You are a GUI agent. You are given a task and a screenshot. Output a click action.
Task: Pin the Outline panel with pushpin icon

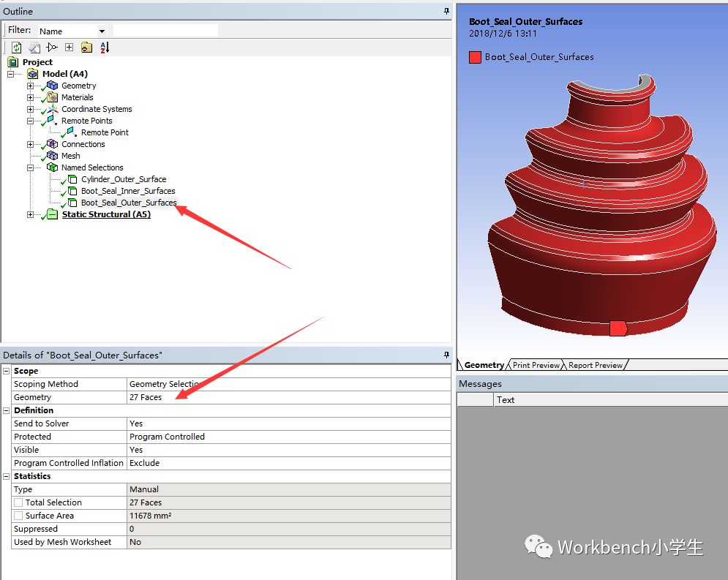[446, 11]
